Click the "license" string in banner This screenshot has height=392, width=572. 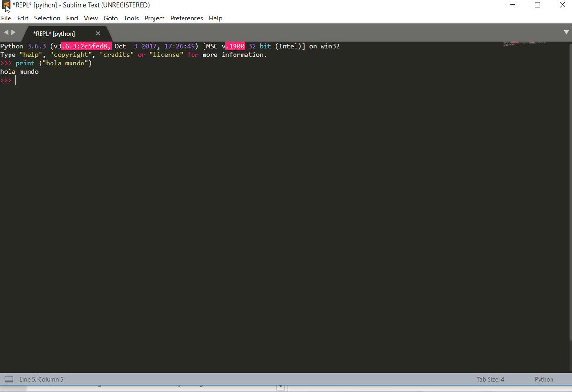(x=166, y=55)
